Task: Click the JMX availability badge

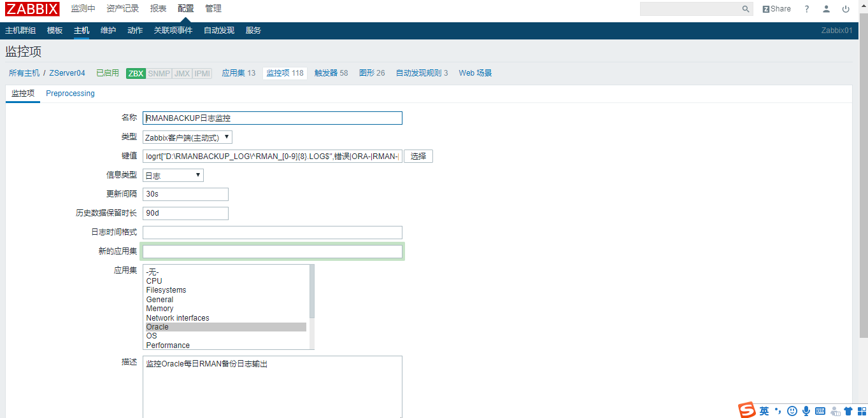Action: click(182, 73)
